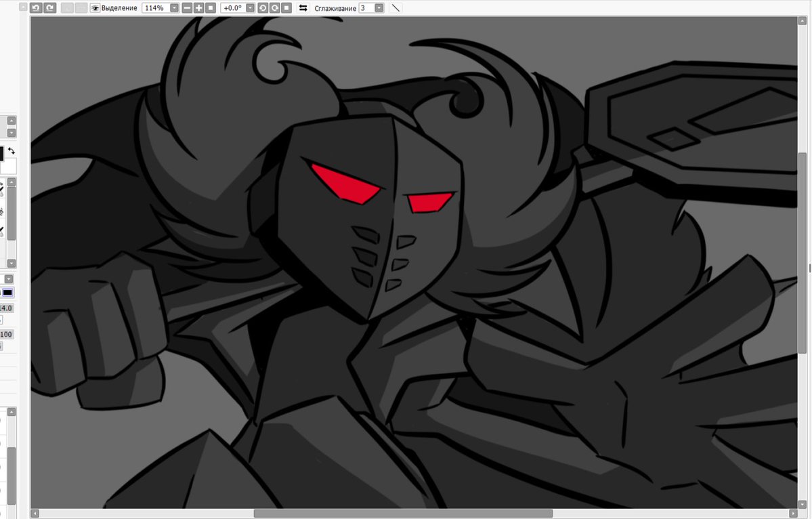Reset the canvas rotation
Image resolution: width=812 pixels, height=519 pixels.
coord(286,7)
